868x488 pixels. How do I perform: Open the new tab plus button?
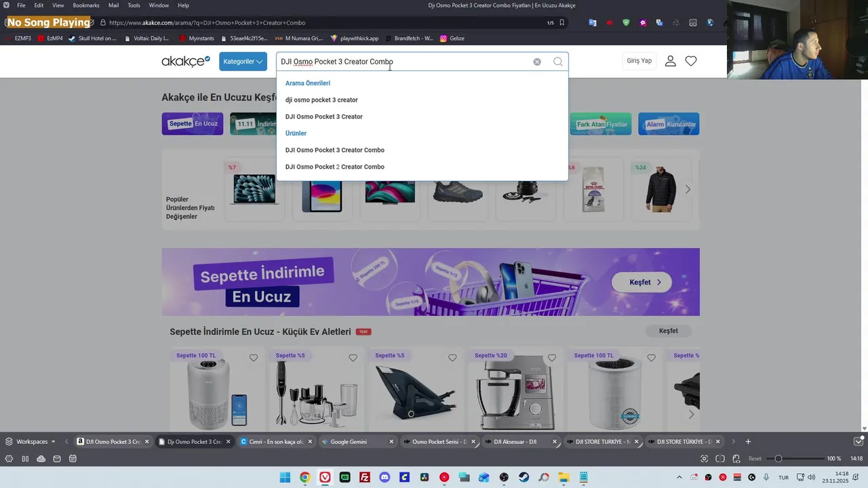[x=748, y=441]
